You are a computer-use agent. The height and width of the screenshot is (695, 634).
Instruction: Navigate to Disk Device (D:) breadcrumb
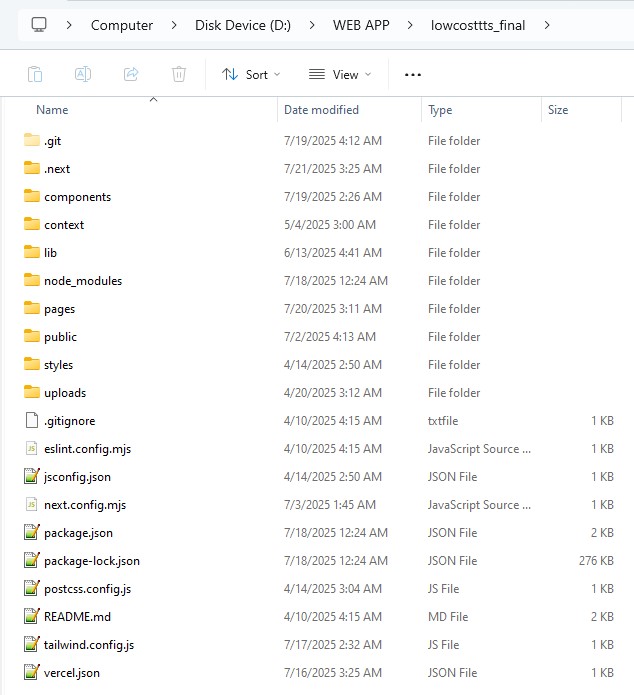243,25
